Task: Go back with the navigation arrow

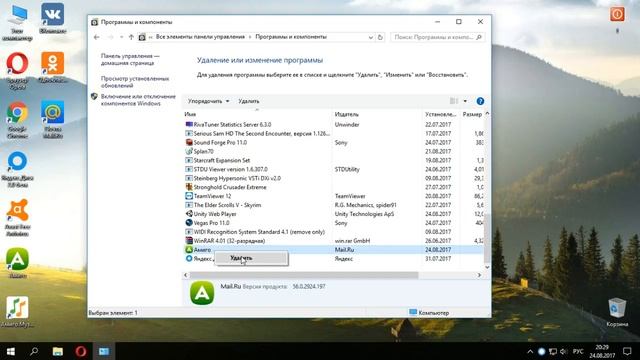Action: tap(97, 37)
